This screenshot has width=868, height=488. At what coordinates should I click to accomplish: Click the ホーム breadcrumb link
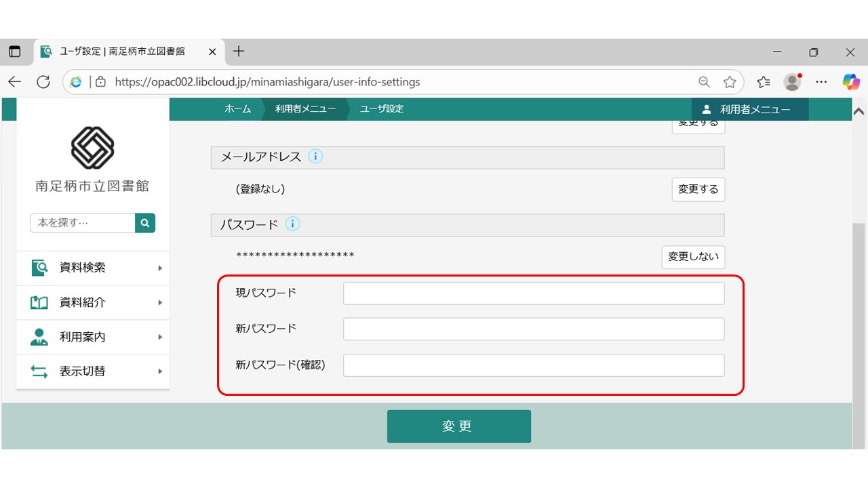tap(237, 109)
